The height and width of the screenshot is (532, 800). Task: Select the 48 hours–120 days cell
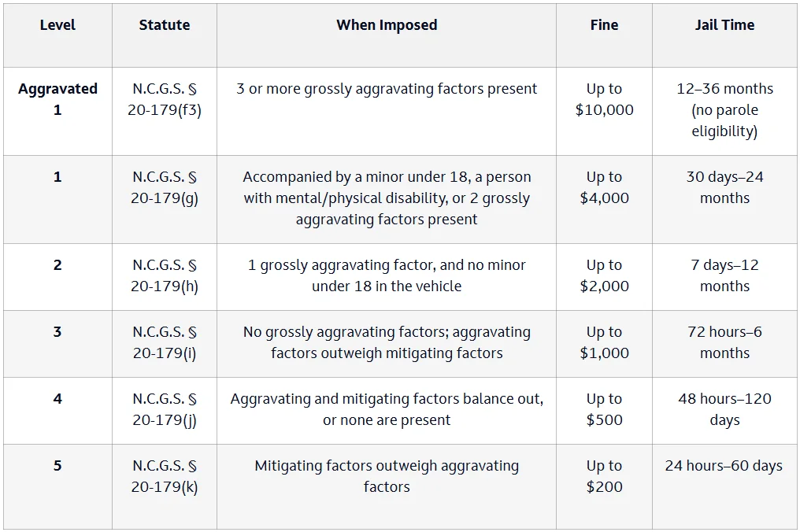tap(724, 411)
